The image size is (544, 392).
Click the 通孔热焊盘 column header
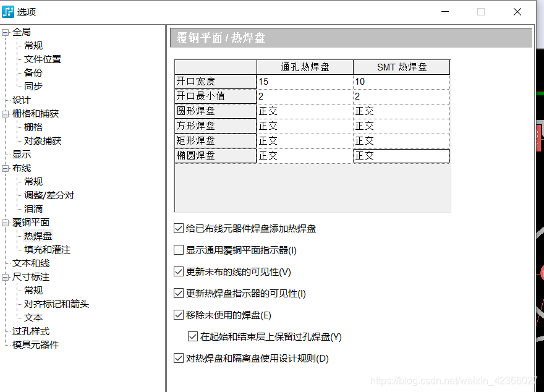(x=305, y=67)
